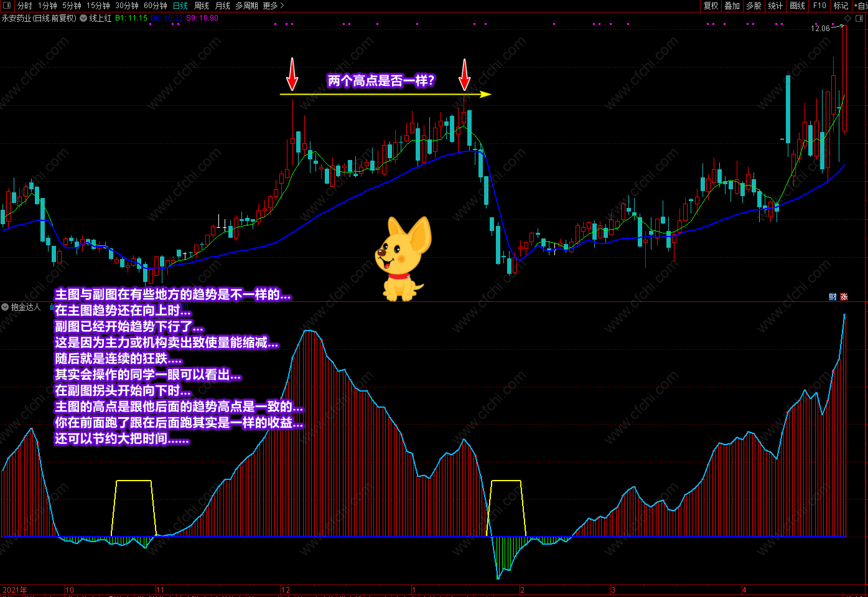Click the 叠加 overlay button
The image size is (868, 597).
pyautogui.click(x=732, y=6)
